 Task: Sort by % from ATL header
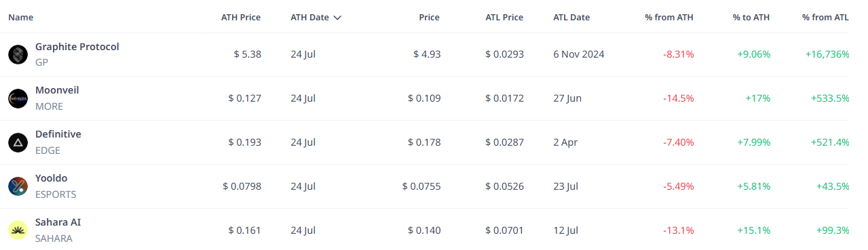point(825,18)
